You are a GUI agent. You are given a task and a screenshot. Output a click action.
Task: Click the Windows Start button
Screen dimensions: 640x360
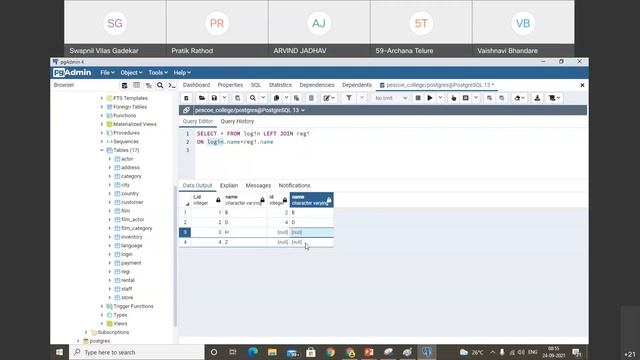point(59,352)
